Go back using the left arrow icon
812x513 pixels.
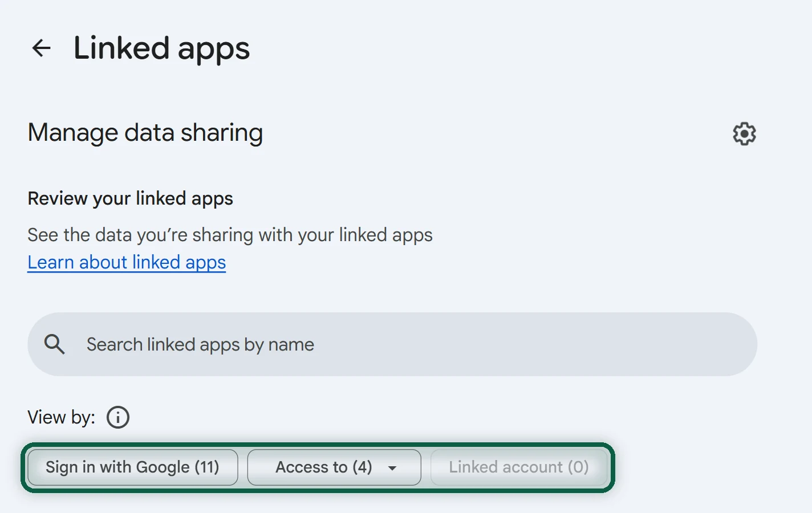(41, 48)
